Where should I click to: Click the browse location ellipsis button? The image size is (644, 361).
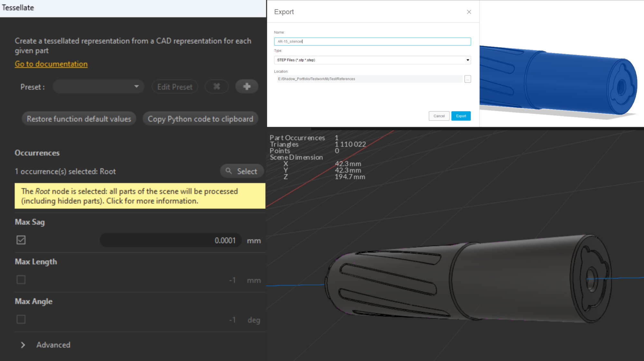tap(468, 79)
